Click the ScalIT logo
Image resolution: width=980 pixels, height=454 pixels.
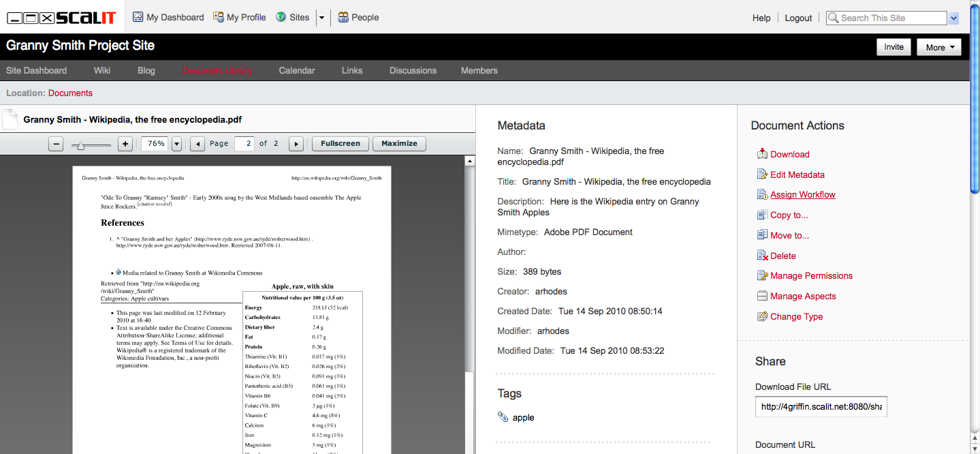coord(62,18)
